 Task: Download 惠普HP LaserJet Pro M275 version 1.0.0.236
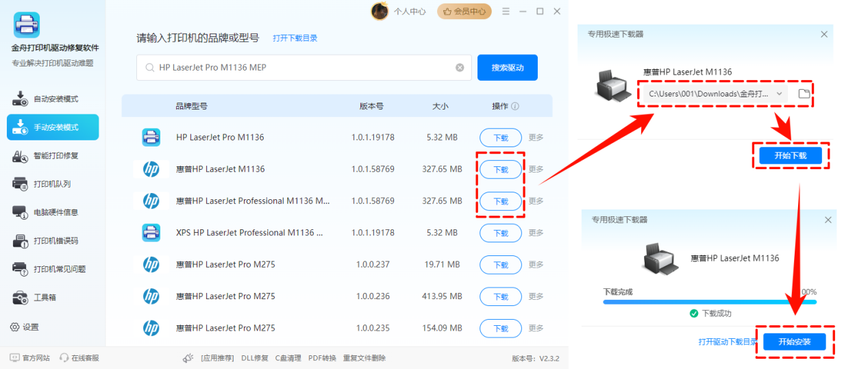click(501, 297)
